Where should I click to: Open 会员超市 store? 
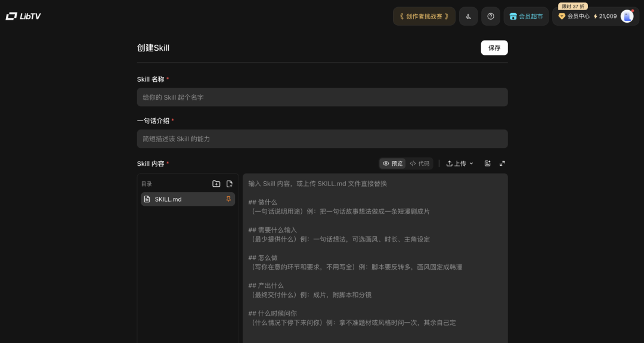tap(526, 17)
